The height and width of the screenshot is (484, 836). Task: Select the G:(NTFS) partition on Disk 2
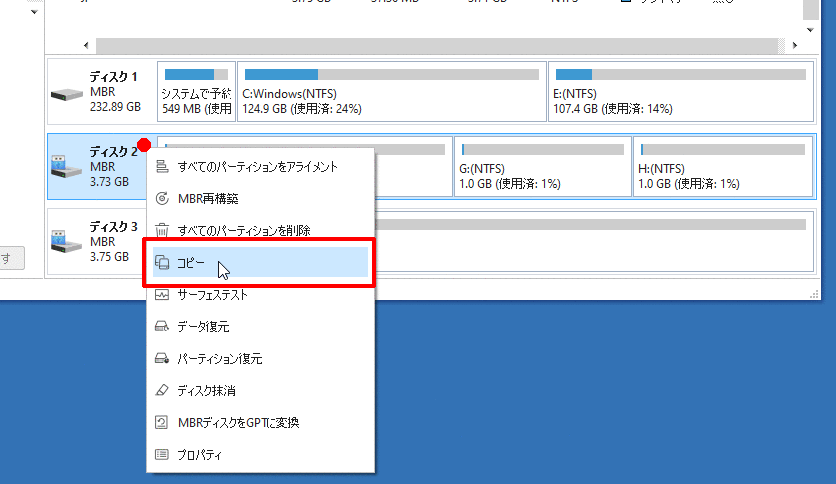542,167
